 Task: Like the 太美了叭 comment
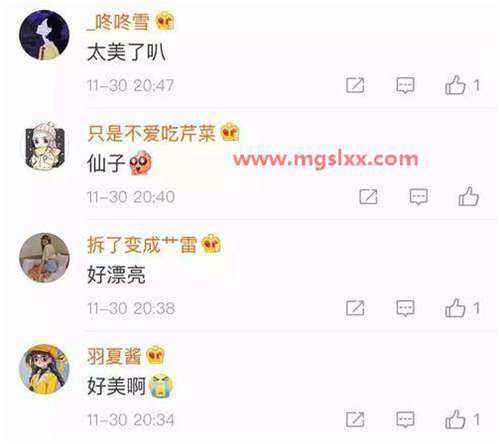click(455, 85)
